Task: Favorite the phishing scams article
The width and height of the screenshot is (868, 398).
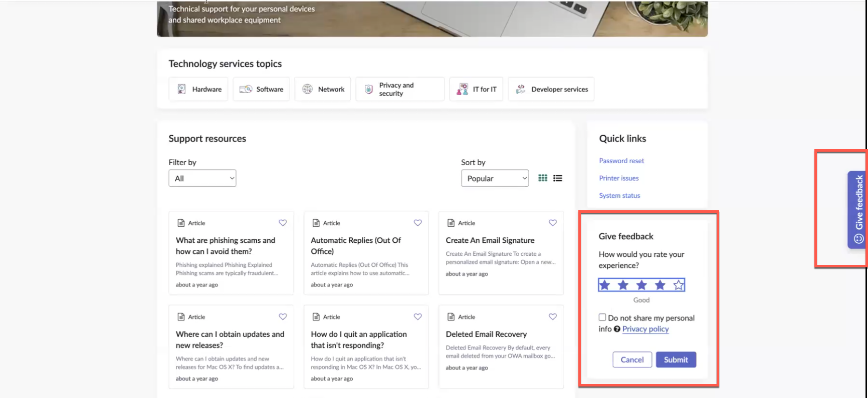Action: 283,223
